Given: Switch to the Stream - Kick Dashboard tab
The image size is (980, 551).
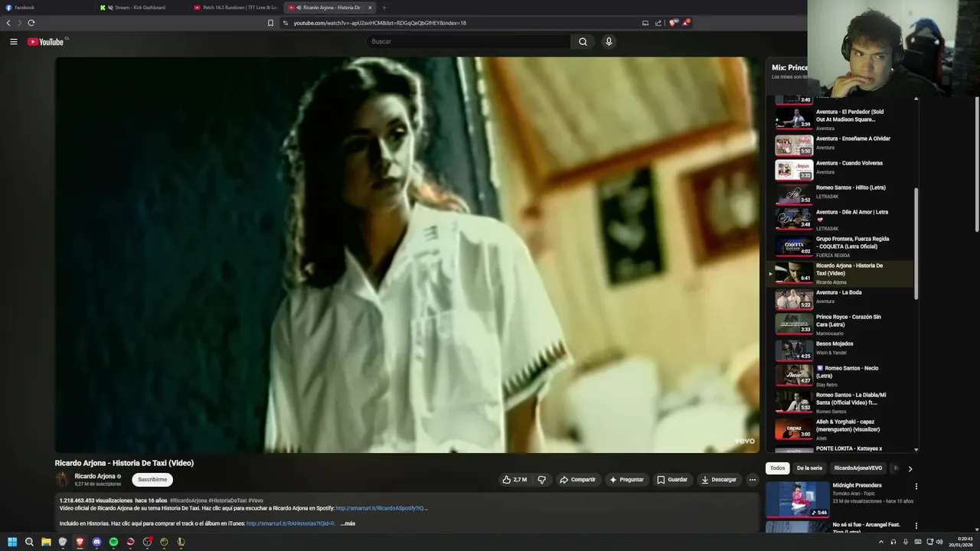Looking at the screenshot, I should (141, 8).
